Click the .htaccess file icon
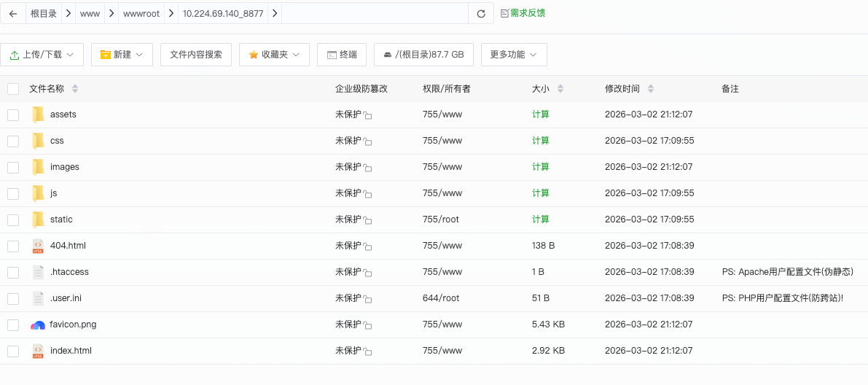 click(38, 272)
